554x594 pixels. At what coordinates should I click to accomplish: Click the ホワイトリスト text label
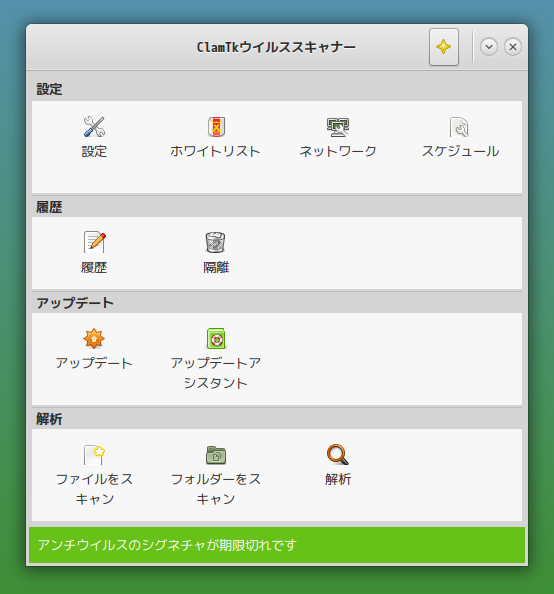[x=216, y=151]
